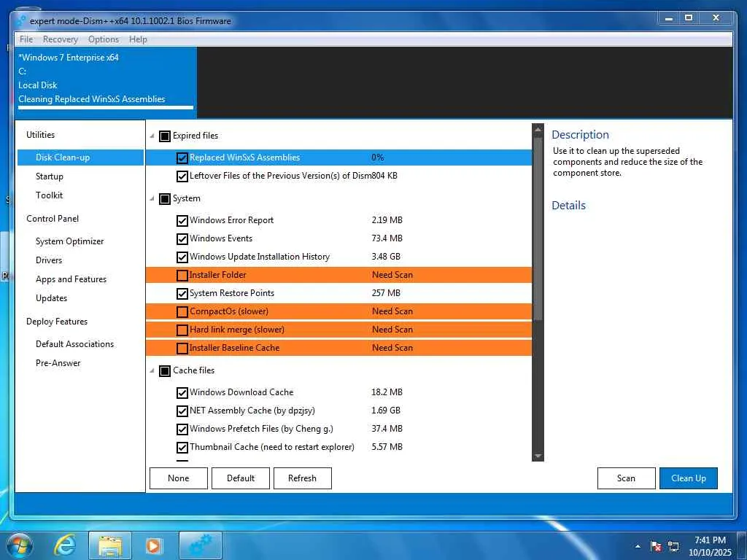Start a Scan with the Scan button
This screenshot has width=747, height=560.
pyautogui.click(x=626, y=478)
